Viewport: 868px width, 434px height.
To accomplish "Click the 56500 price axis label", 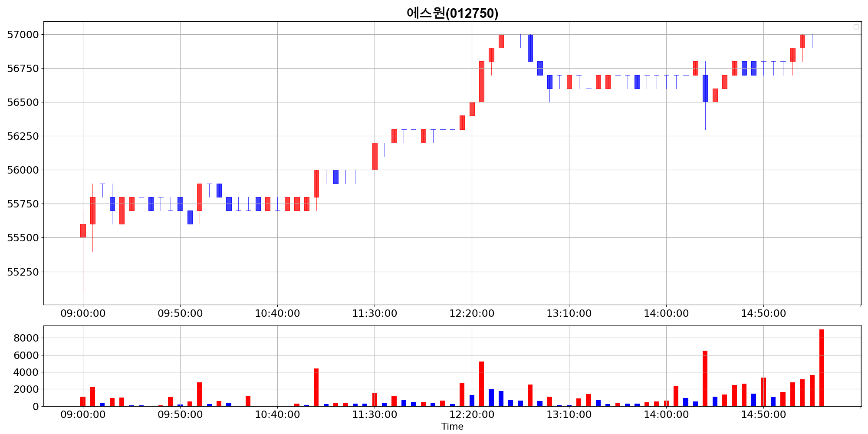I will coord(23,102).
